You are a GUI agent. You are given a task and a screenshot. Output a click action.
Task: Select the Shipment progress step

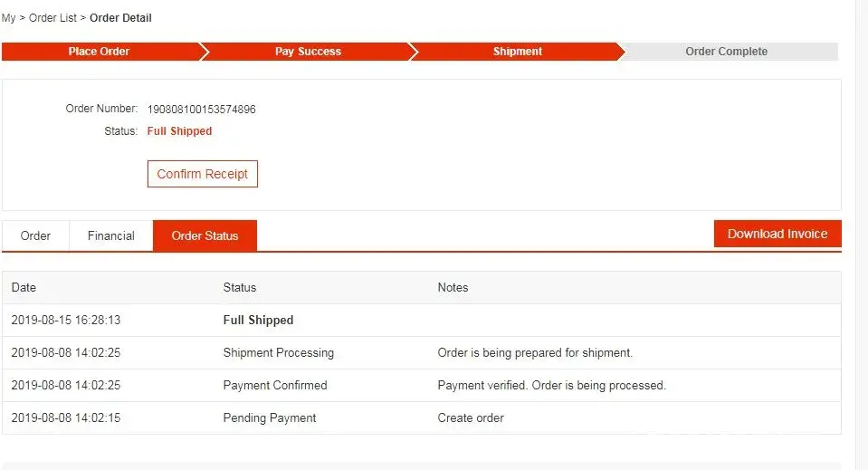click(x=518, y=52)
